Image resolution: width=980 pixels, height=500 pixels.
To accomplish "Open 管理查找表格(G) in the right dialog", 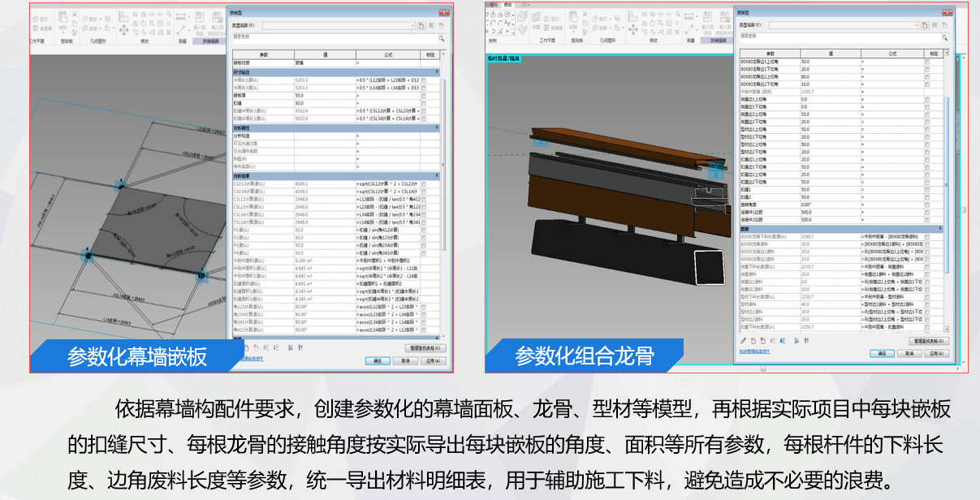I will pos(927,340).
